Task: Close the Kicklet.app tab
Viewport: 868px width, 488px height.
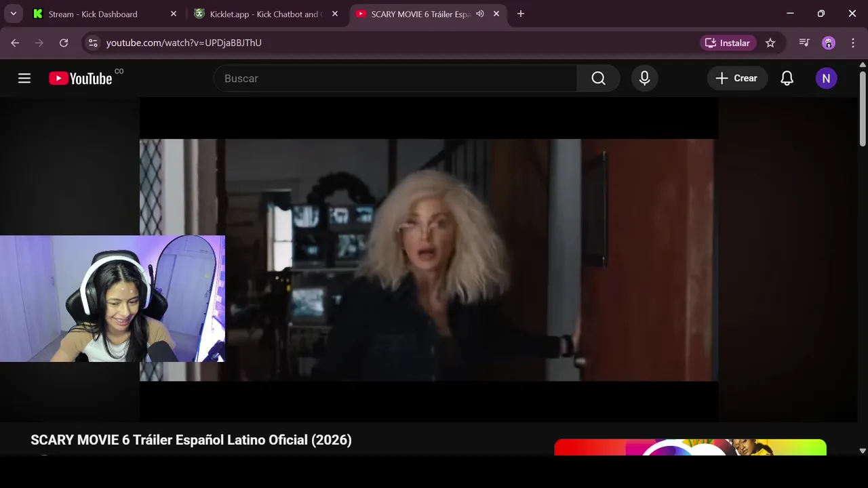Action: click(335, 14)
